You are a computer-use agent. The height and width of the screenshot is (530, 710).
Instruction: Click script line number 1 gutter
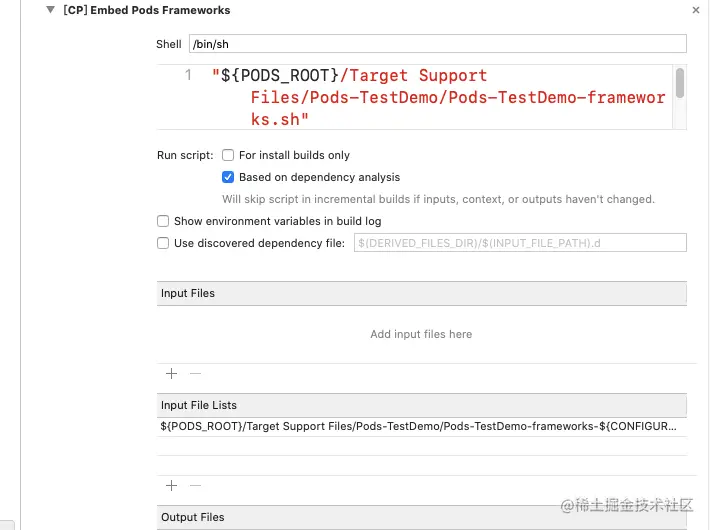188,75
